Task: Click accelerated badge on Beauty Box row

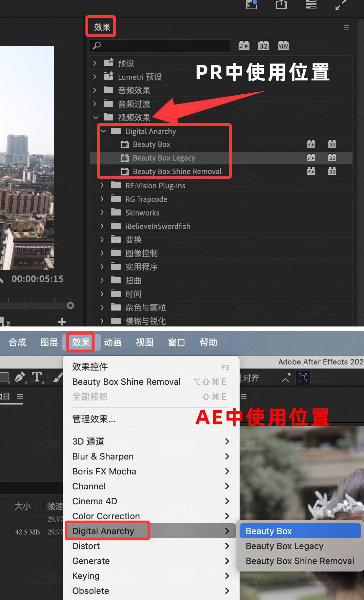Action: pyautogui.click(x=311, y=144)
